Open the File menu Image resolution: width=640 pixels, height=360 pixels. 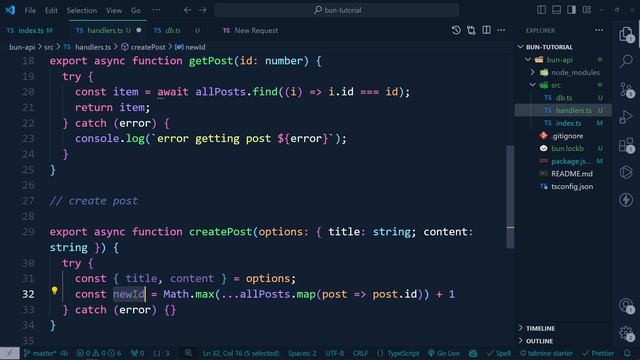[x=30, y=10]
